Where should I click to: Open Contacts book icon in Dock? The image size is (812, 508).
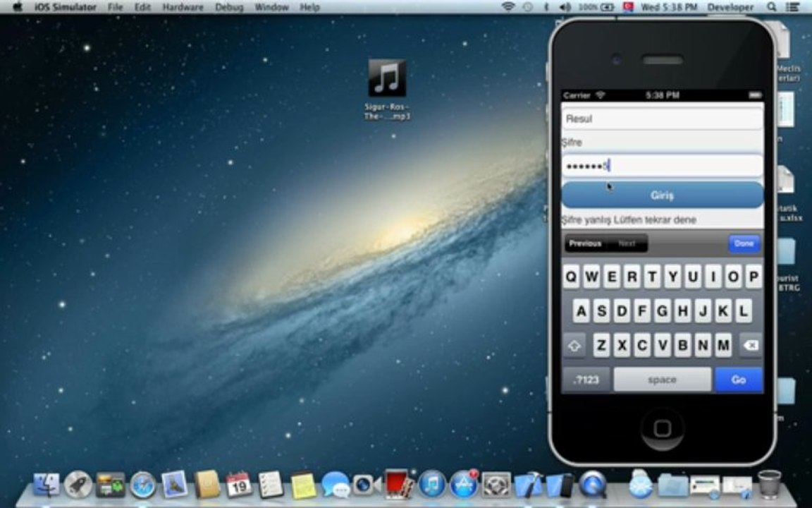tap(207, 485)
